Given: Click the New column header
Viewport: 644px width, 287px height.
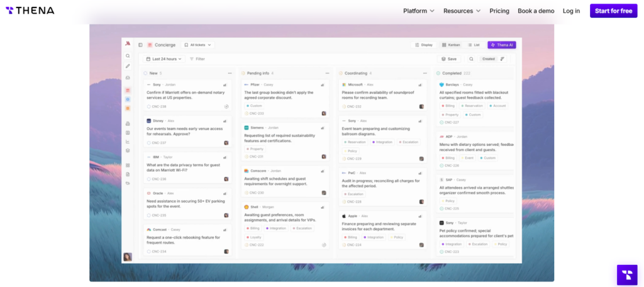Looking at the screenshot, I should pyautogui.click(x=153, y=73).
